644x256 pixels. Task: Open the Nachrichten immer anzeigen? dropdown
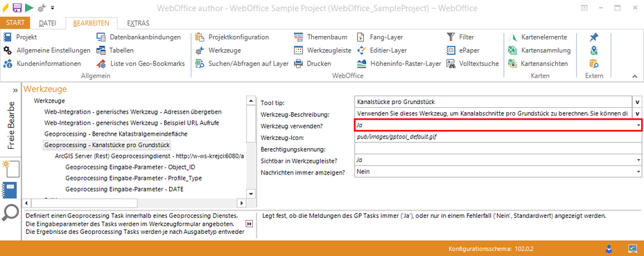click(638, 172)
